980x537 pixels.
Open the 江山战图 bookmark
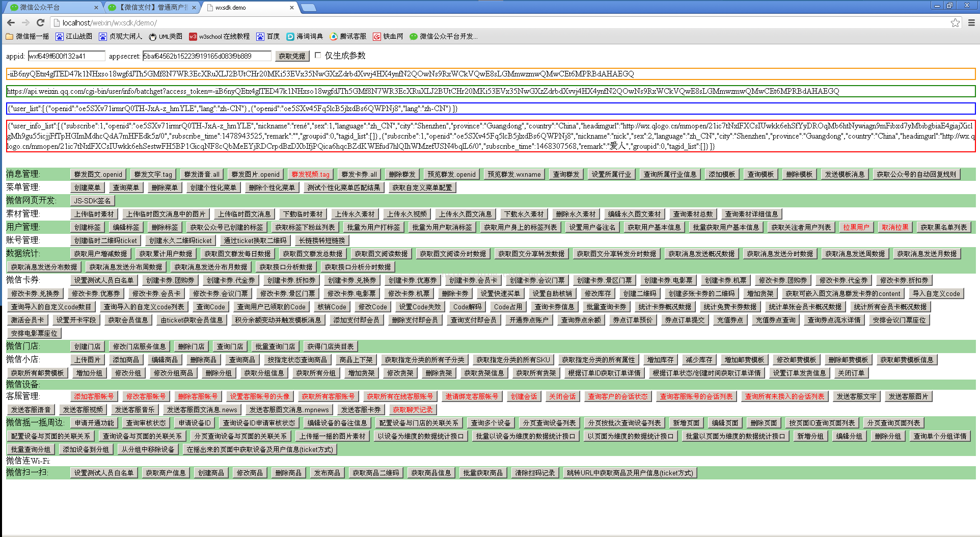pos(74,36)
